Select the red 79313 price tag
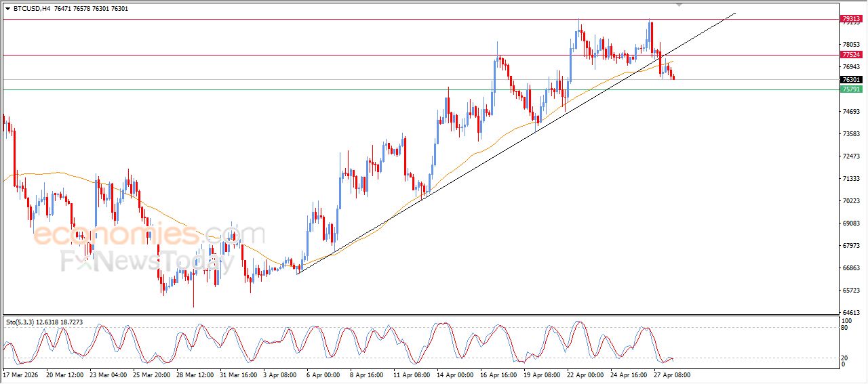 click(850, 19)
